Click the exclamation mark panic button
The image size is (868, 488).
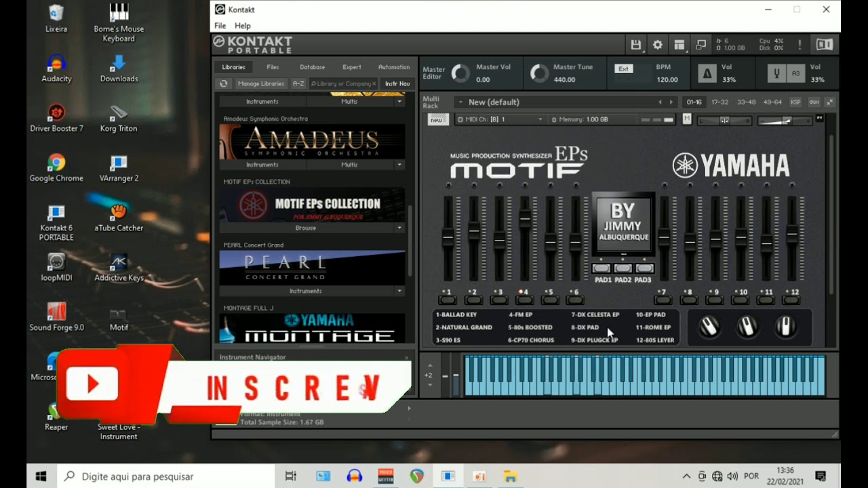pyautogui.click(x=800, y=45)
